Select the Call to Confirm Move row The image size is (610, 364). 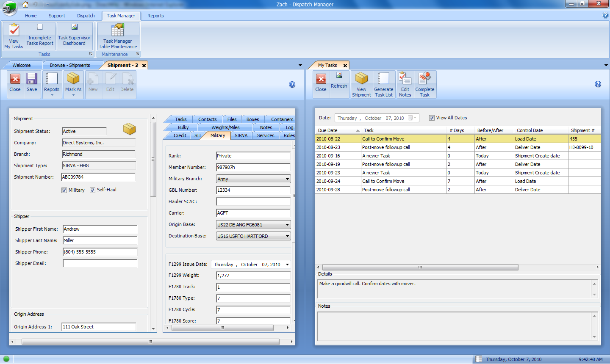(383, 139)
